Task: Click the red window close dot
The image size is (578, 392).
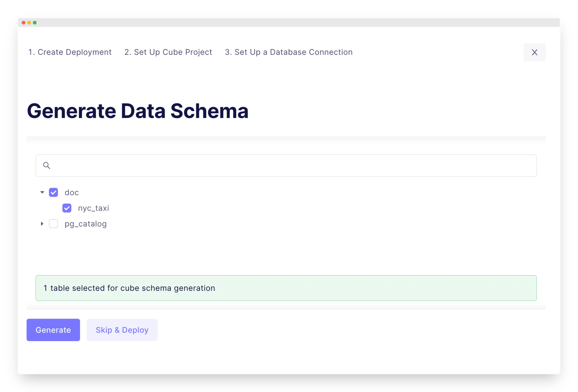Action: 23,23
